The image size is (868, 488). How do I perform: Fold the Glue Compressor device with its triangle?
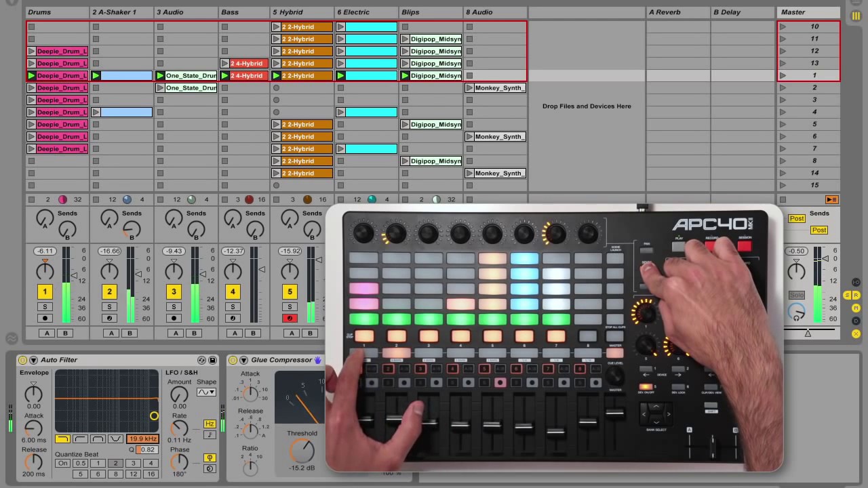(244, 360)
